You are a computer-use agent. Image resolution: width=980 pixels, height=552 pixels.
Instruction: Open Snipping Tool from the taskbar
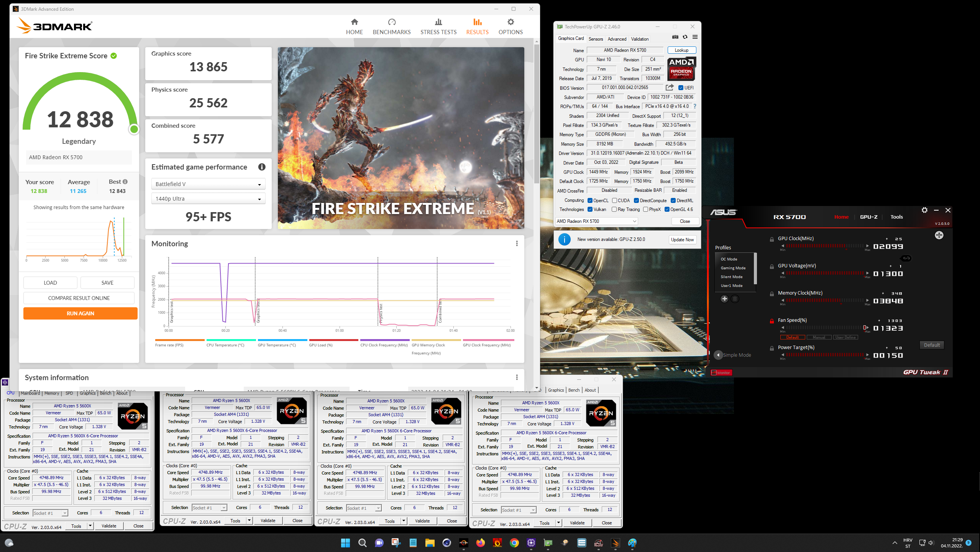coord(396,543)
